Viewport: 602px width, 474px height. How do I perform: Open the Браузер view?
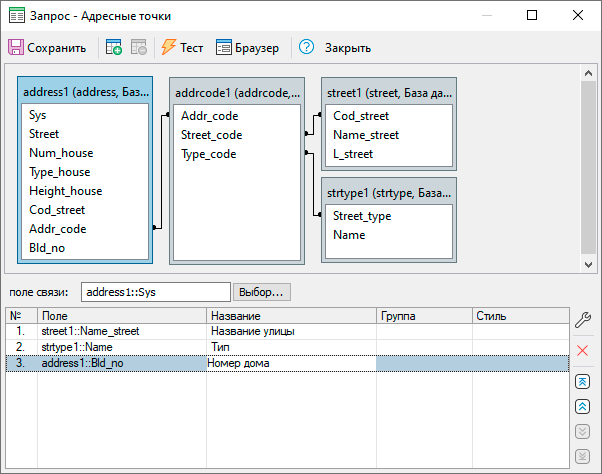(248, 47)
